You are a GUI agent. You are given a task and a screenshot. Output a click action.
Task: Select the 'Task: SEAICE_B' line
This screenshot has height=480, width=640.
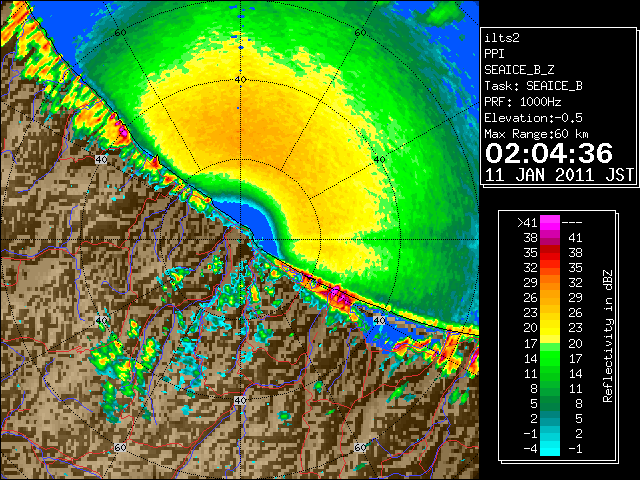(533, 86)
